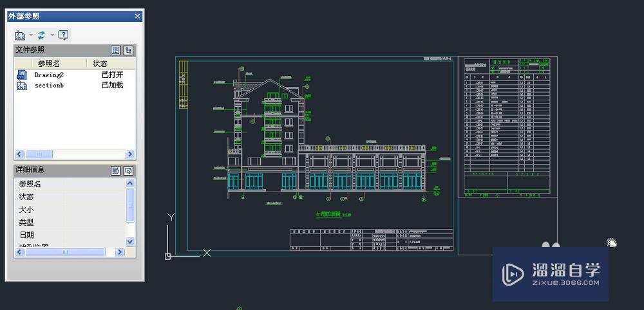The height and width of the screenshot is (310, 644).
Task: Click the sectionb DWG file icon
Action: point(22,86)
